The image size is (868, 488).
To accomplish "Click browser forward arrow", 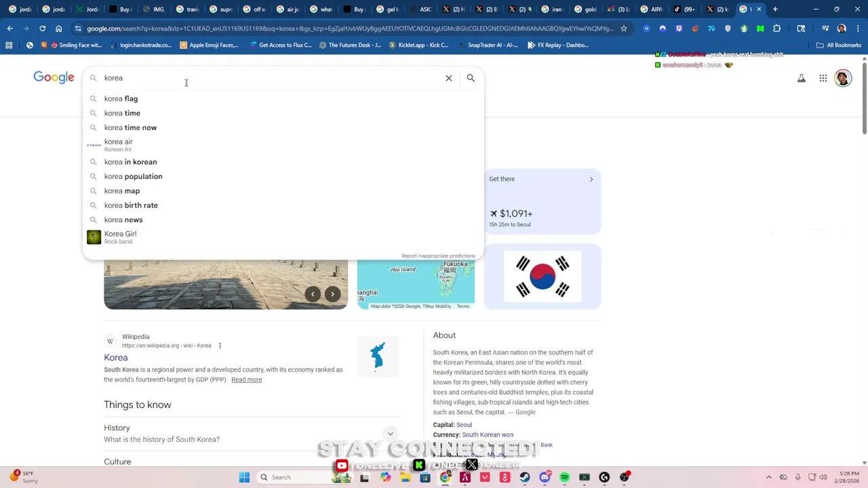I will [26, 28].
